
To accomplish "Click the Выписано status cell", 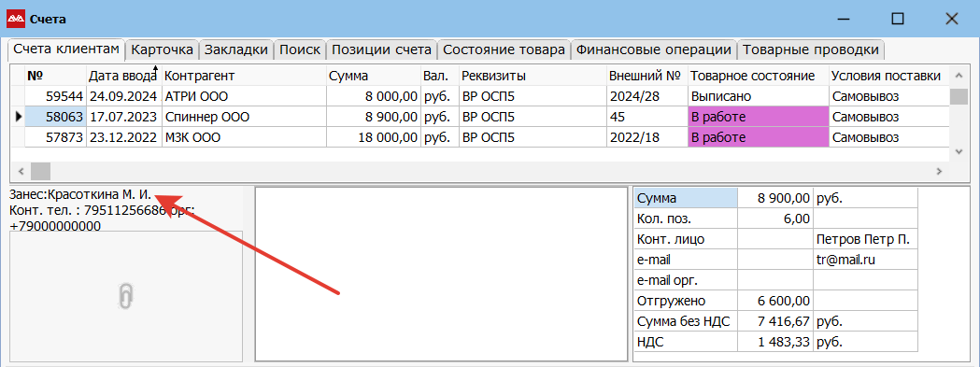I will click(x=758, y=96).
